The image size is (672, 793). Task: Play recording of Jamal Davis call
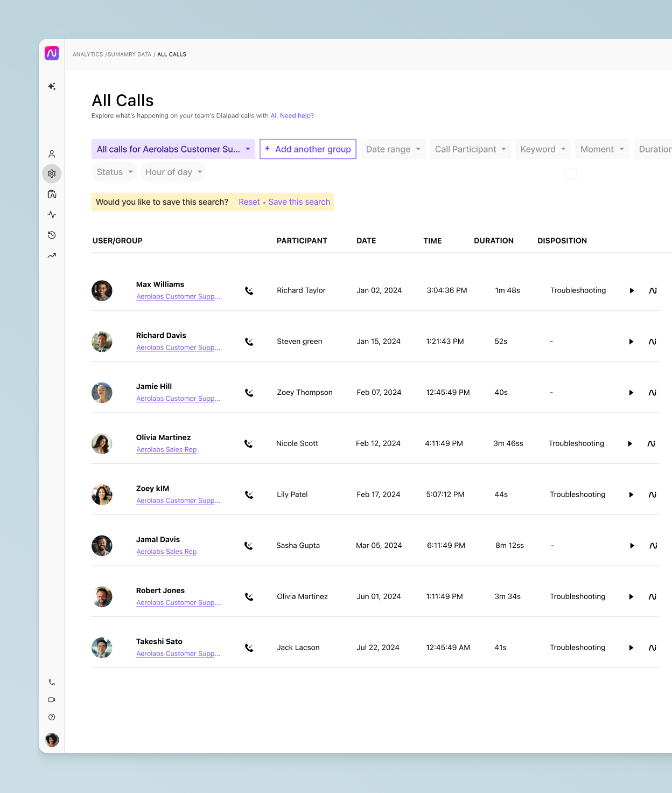point(632,546)
